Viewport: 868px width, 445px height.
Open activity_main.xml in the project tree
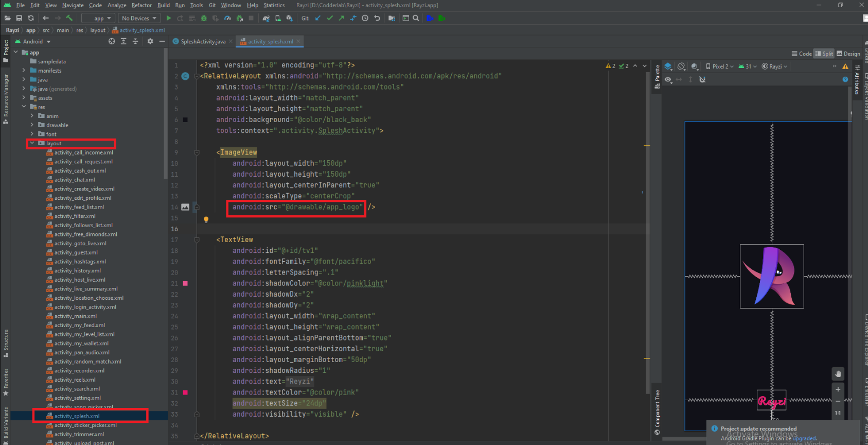[75, 316]
